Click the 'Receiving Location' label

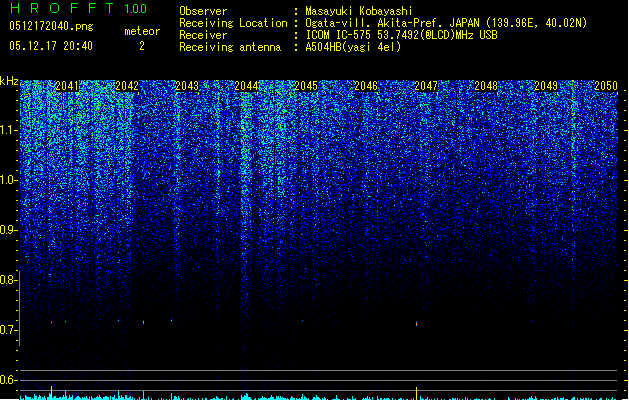click(x=233, y=23)
